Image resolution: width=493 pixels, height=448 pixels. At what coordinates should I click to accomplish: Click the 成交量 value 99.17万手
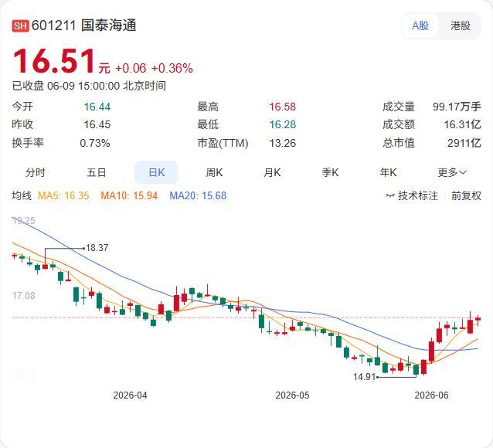click(x=457, y=107)
